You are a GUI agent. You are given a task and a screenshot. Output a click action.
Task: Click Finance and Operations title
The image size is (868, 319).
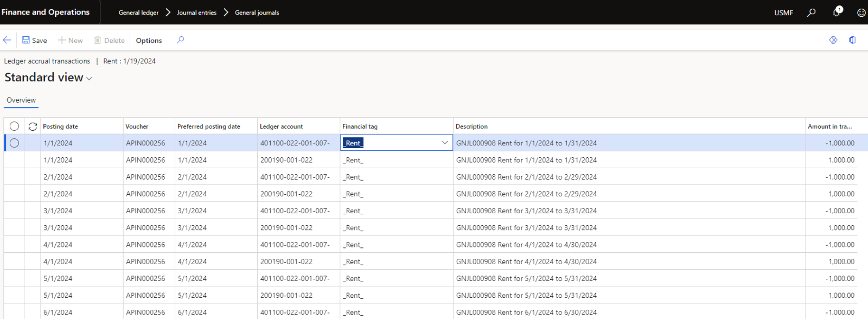(46, 12)
